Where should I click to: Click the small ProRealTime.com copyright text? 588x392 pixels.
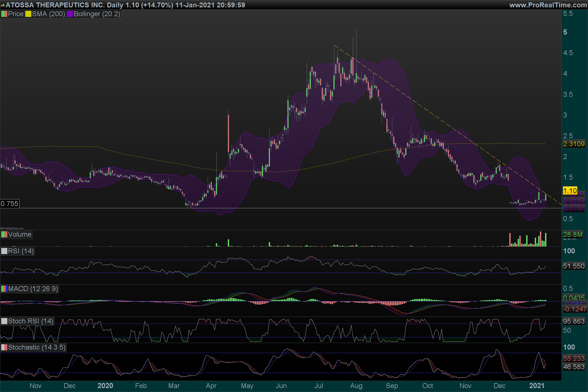(x=12, y=228)
